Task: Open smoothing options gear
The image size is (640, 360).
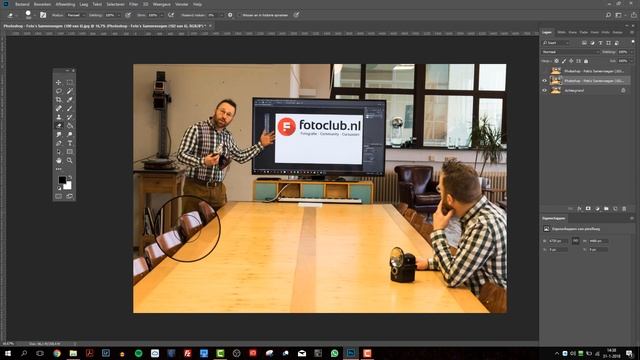Action: (x=230, y=15)
